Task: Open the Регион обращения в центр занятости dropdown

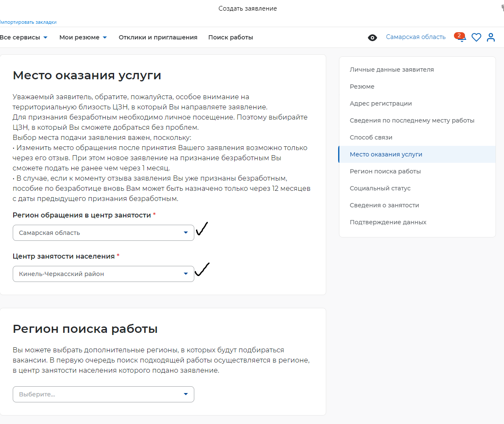Action: [103, 232]
